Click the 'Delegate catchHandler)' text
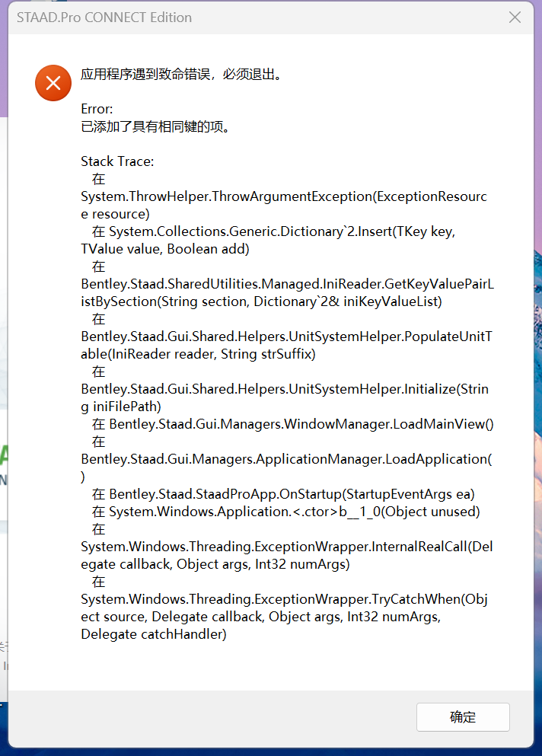This screenshot has width=542, height=756. pyautogui.click(x=154, y=634)
